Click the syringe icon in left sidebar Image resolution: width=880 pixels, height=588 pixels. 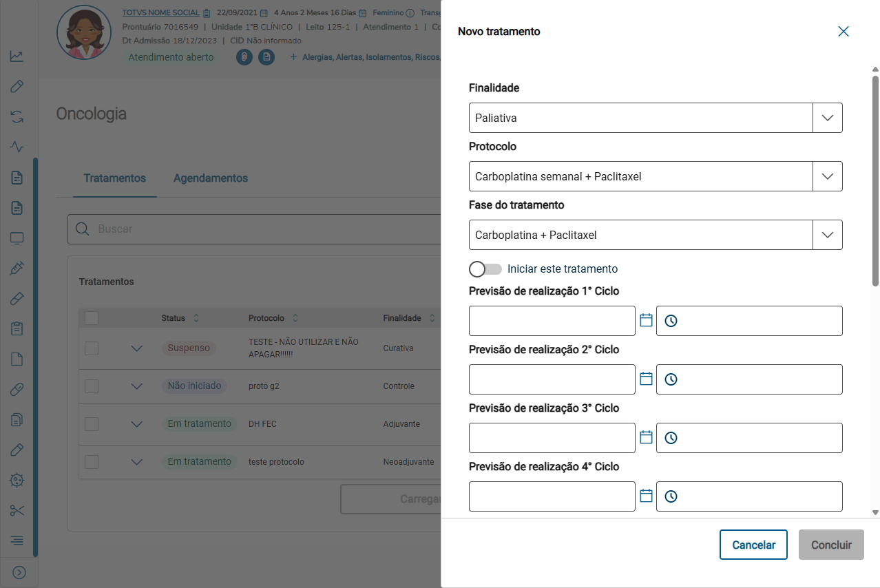[17, 269]
